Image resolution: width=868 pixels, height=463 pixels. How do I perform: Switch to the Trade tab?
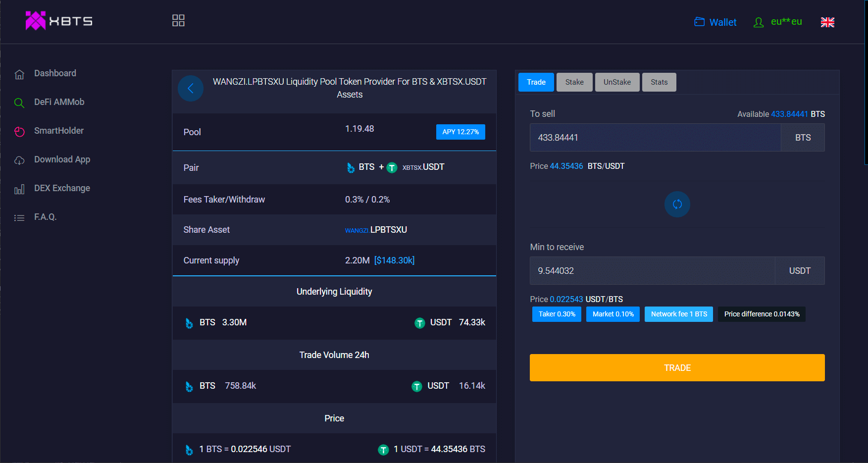point(536,82)
